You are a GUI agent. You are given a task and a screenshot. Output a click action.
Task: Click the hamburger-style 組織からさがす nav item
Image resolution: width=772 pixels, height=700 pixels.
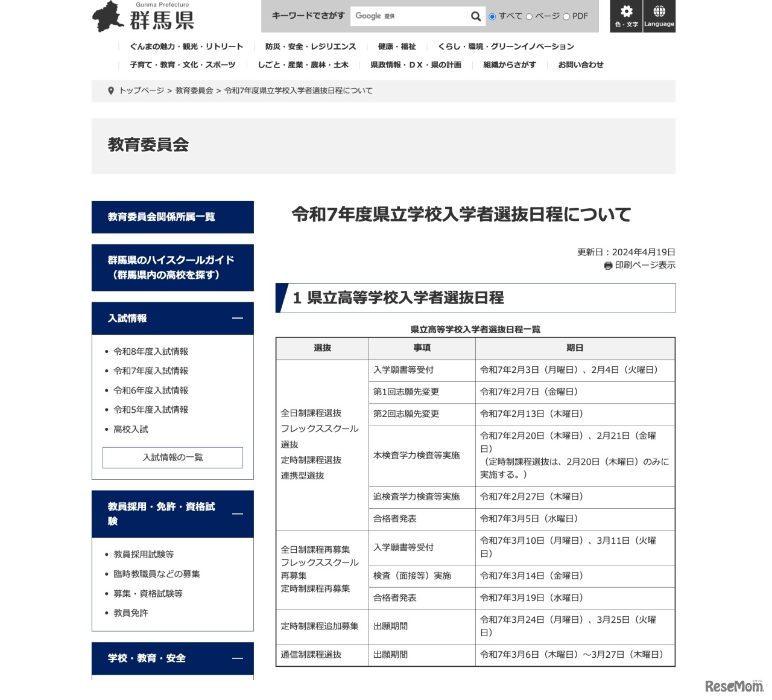(x=508, y=65)
